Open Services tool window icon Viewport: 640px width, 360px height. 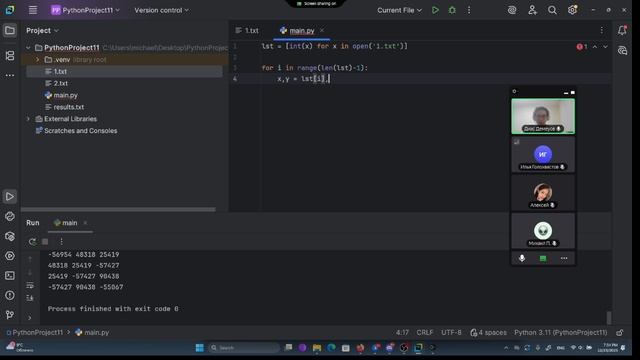[x=10, y=256]
